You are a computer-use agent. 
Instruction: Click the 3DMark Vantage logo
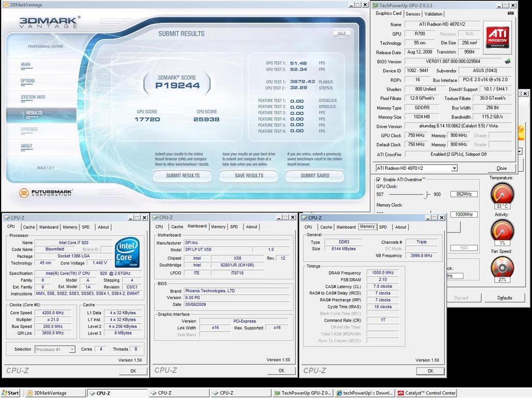point(50,22)
